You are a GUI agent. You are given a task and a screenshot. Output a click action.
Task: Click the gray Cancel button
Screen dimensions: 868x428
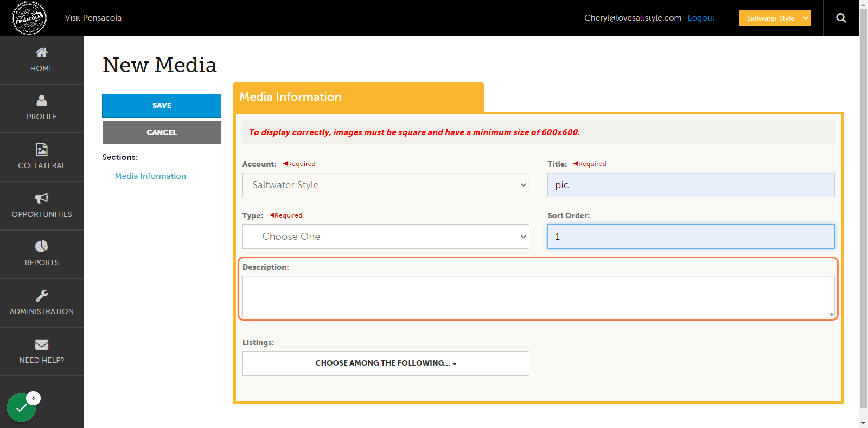click(162, 132)
